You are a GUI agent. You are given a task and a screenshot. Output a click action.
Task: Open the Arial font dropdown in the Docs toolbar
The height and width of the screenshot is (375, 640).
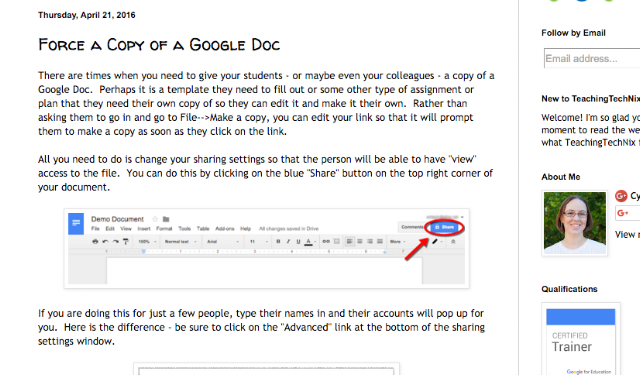(223, 242)
